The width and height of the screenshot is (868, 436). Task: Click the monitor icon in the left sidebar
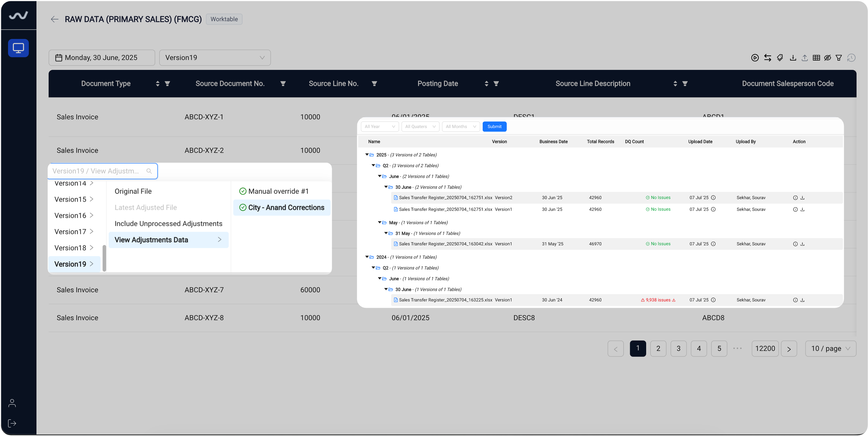coord(18,48)
